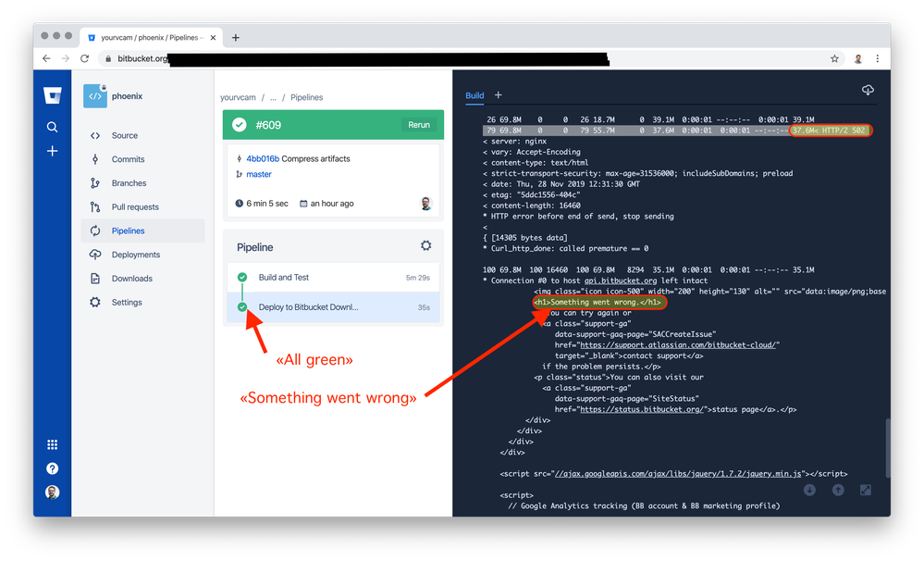Click the Create plus icon in the blue bar
Image resolution: width=924 pixels, height=561 pixels.
point(53,151)
